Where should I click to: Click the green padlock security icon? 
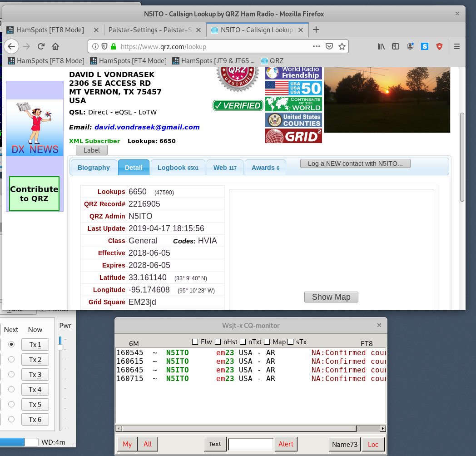[114, 46]
